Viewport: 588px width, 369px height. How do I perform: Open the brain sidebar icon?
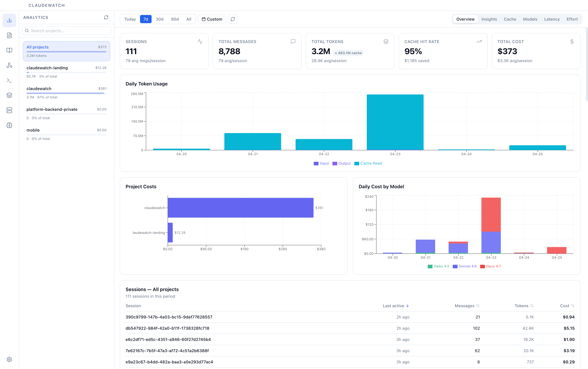[x=9, y=125]
